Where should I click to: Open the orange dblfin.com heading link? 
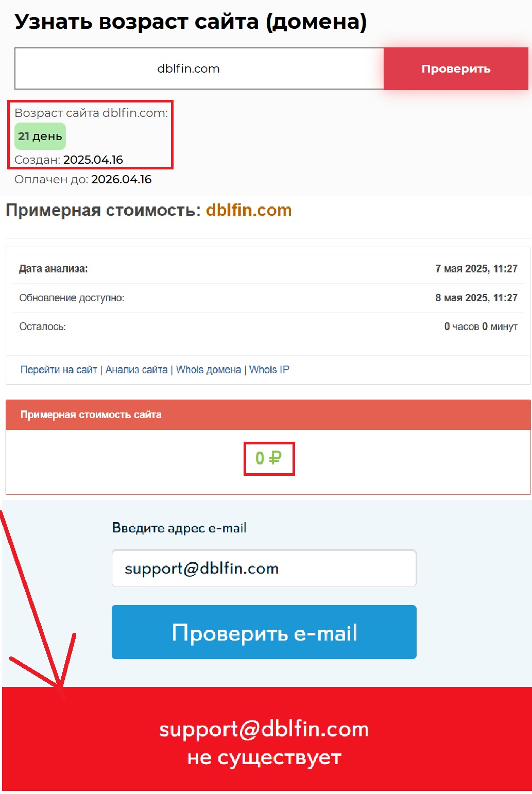[x=249, y=210]
